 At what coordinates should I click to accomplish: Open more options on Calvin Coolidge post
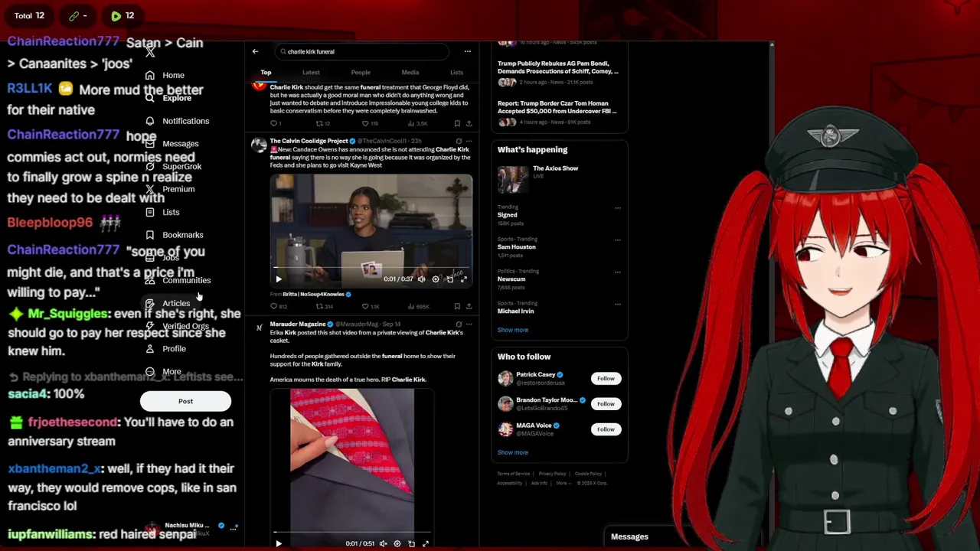pyautogui.click(x=469, y=141)
